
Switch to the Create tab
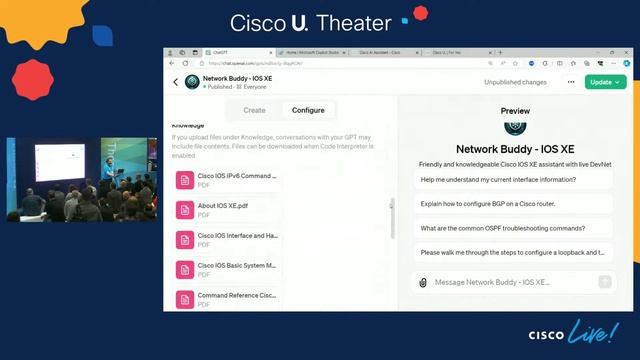(x=254, y=110)
